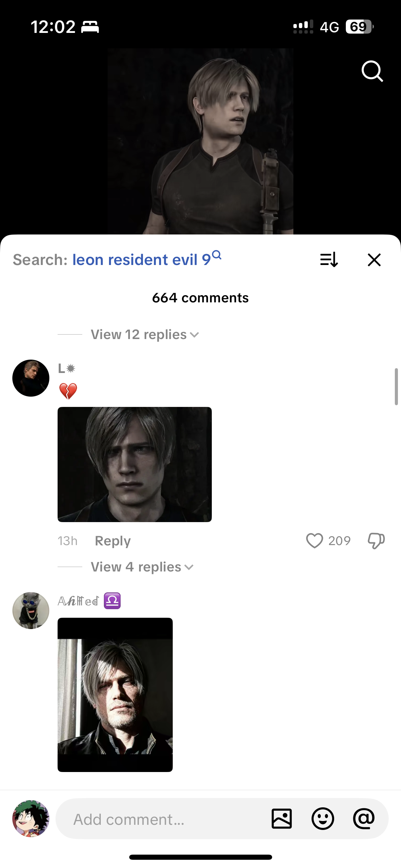Open the comment sort options icon
Image resolution: width=401 pixels, height=868 pixels.
pos(329,260)
